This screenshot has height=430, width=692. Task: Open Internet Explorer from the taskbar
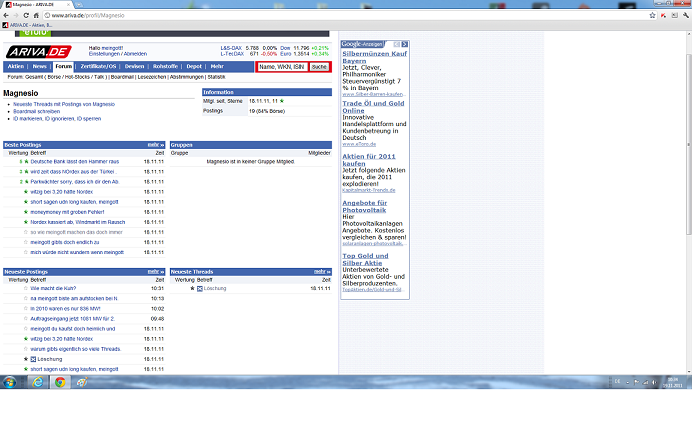click(x=38, y=382)
